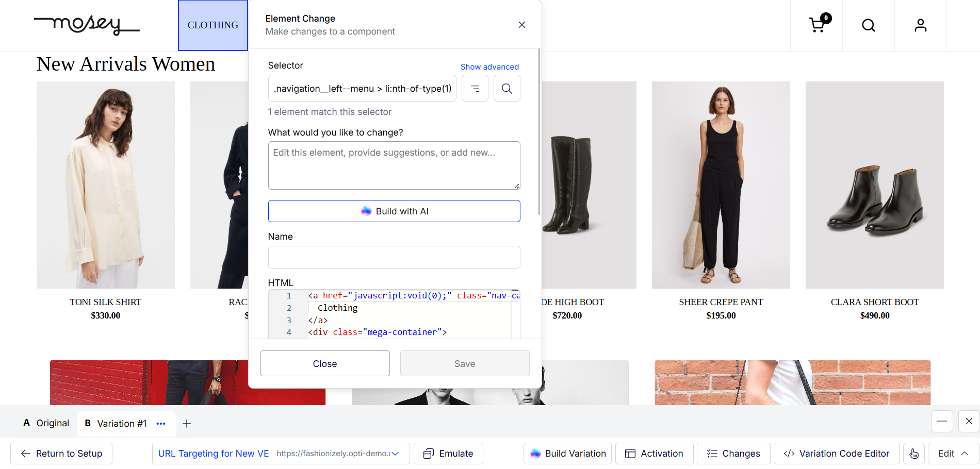This screenshot has width=980, height=469.
Task: Click the shopping cart icon
Action: [x=817, y=25]
